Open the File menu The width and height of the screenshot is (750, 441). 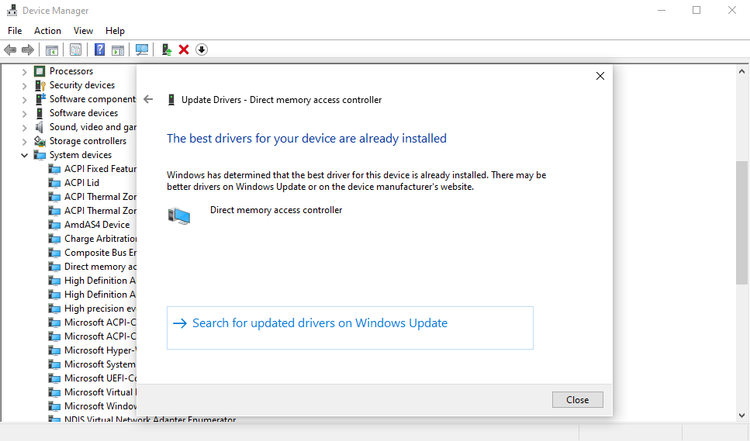coord(14,31)
